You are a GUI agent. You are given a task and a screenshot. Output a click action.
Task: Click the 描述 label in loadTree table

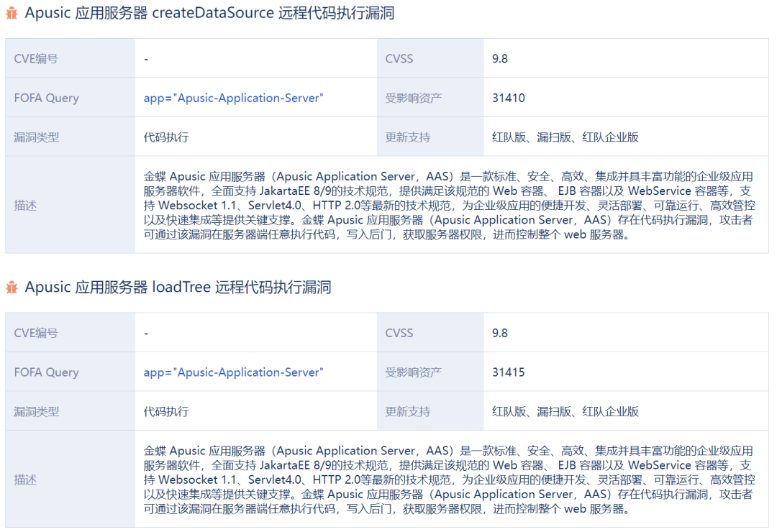click(25, 480)
